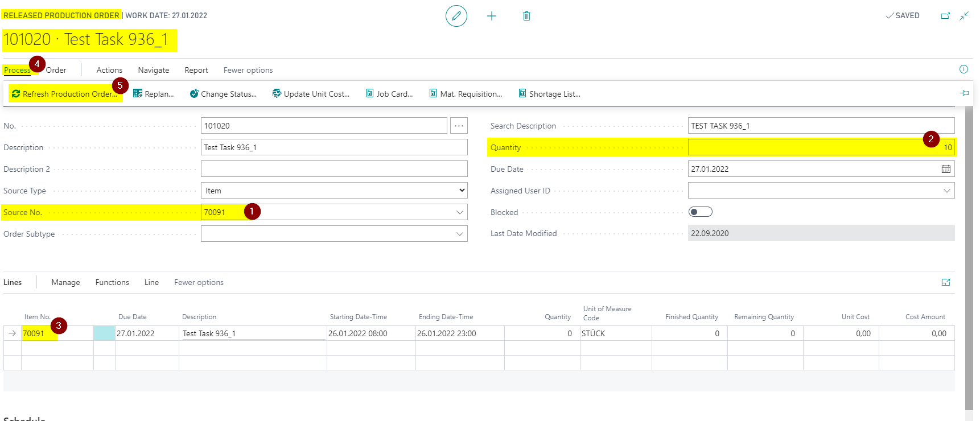Open page in new window icon
980x421 pixels.
point(945,16)
